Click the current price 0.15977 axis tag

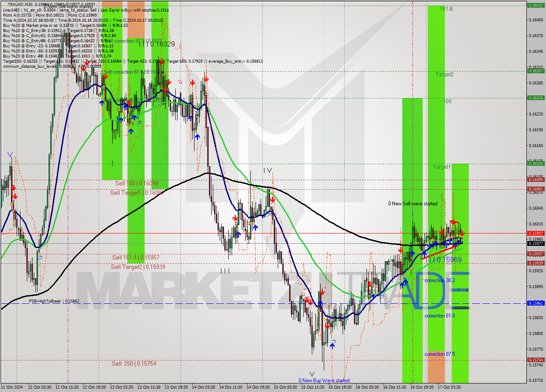[536, 243]
